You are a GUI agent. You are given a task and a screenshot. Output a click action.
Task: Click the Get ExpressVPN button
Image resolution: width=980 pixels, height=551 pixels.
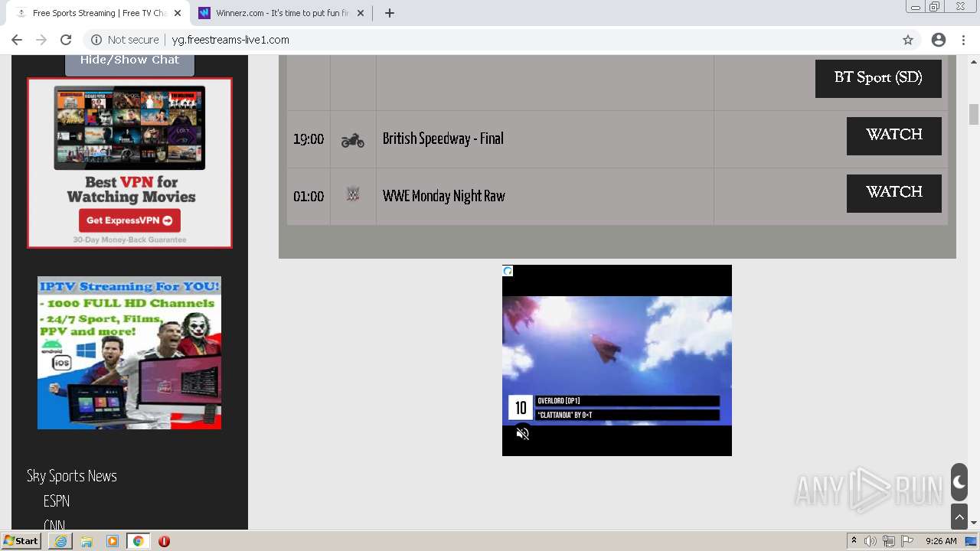[129, 220]
